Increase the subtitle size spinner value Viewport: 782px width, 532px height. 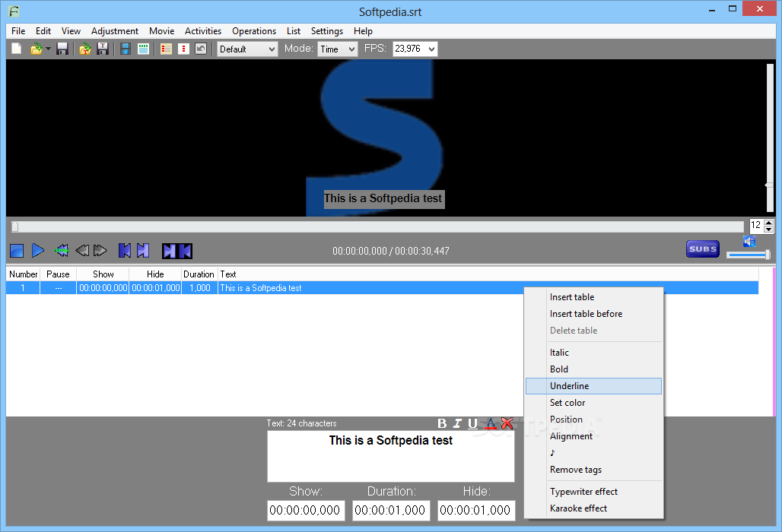click(768, 222)
